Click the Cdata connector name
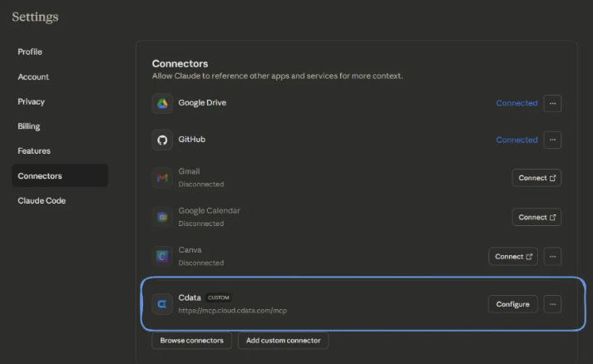Screen dimensions: 593x364 tap(190, 298)
